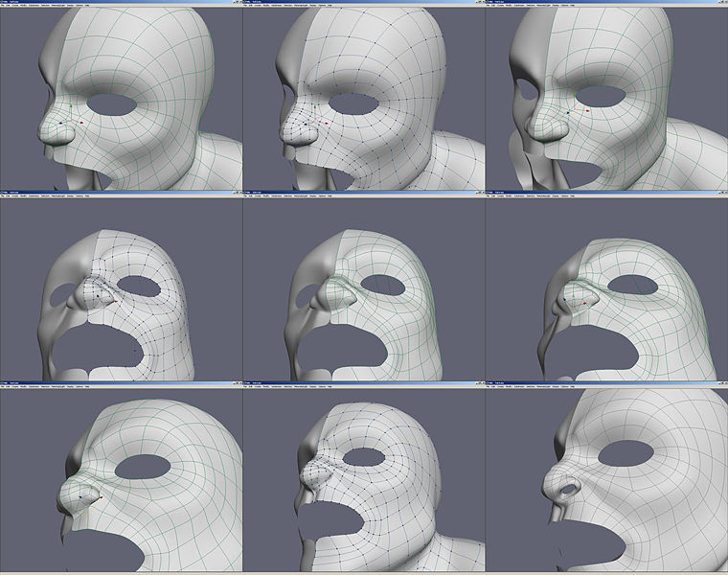Open the File menu in the top-left window
Screen dimensions: 728x575
3,5
